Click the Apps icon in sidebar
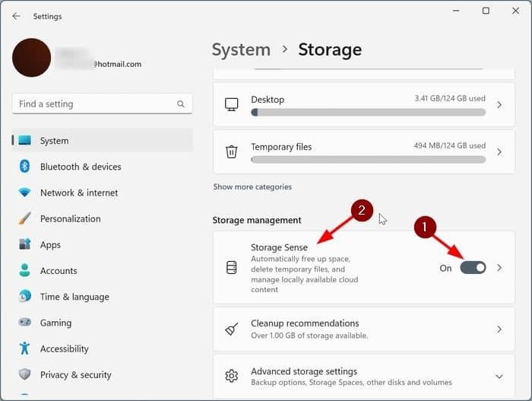The width and height of the screenshot is (532, 401). [x=24, y=244]
